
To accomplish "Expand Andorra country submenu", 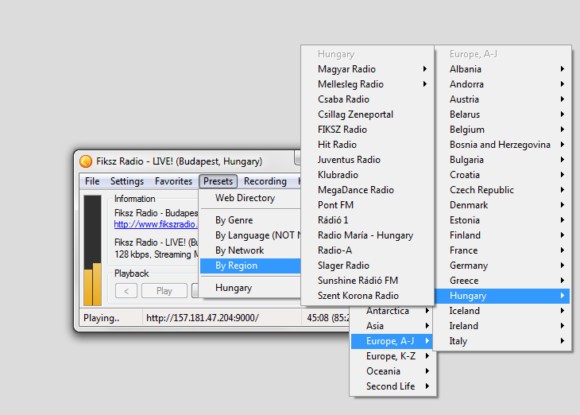I will click(503, 84).
